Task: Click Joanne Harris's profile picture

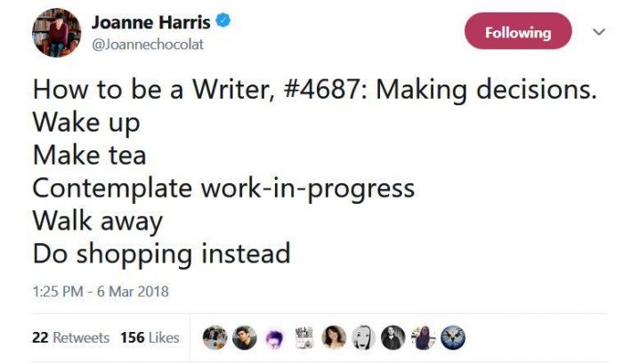Action: 58,33
